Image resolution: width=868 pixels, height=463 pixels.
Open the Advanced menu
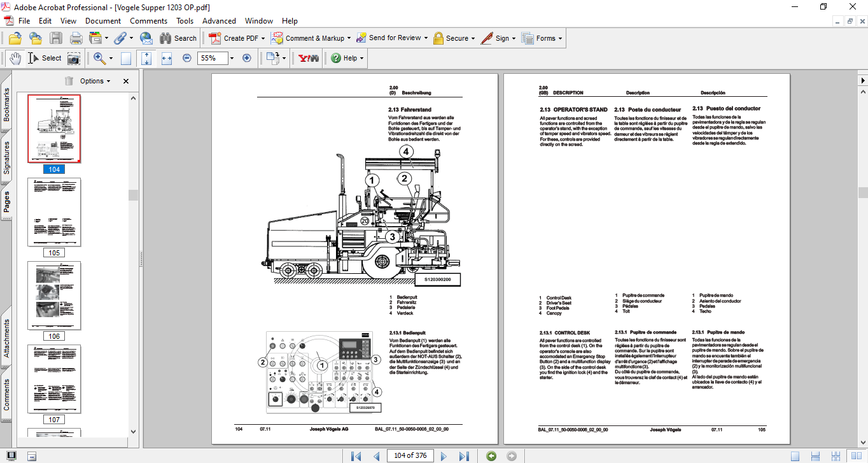[x=219, y=21]
